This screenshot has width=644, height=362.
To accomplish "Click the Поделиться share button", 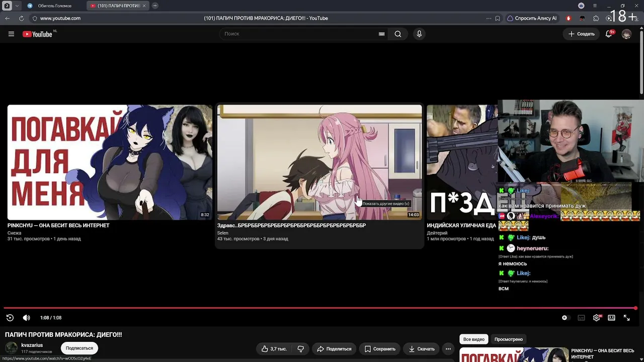I will coord(334,349).
